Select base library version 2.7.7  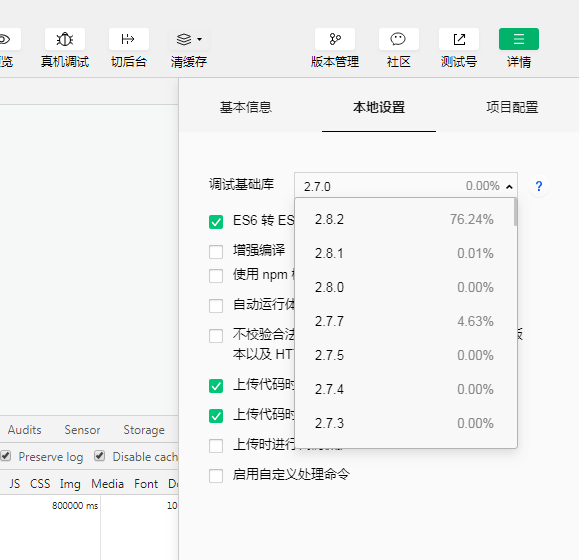[404, 321]
